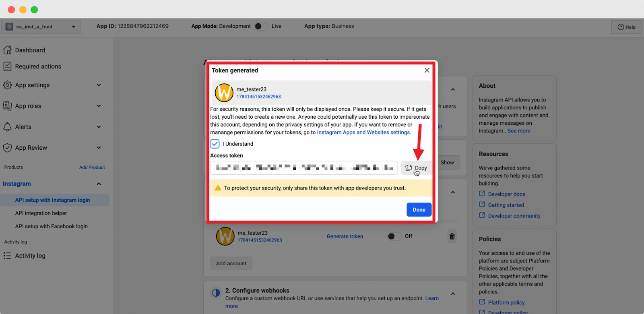Click the App settings gear icon
Image resolution: width=644 pixels, height=314 pixels.
click(x=7, y=85)
